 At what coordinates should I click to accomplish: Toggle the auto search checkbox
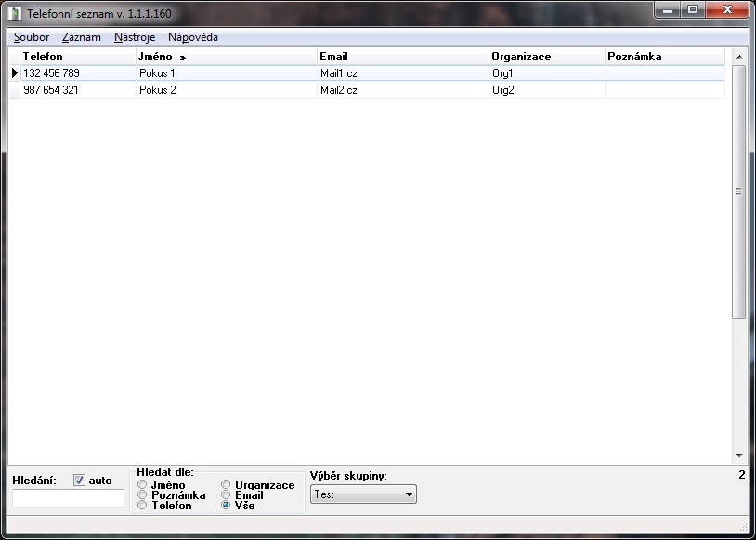[79, 481]
